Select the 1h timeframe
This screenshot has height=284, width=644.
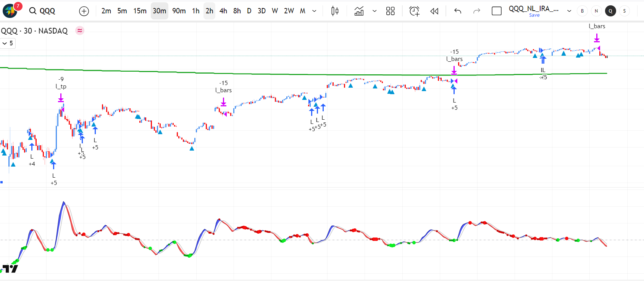(196, 11)
